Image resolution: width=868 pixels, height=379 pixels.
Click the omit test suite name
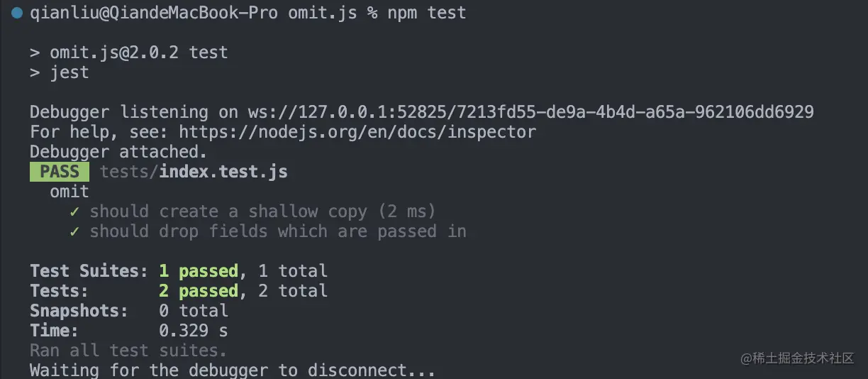pos(69,191)
